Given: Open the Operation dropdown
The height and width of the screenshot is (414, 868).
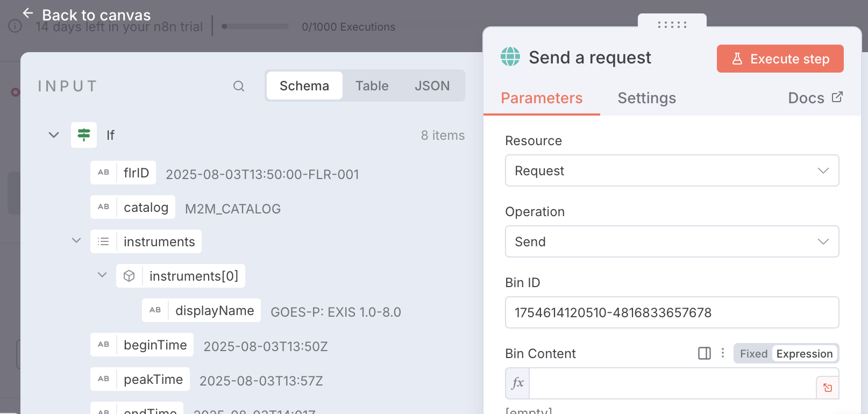Looking at the screenshot, I should click(672, 241).
